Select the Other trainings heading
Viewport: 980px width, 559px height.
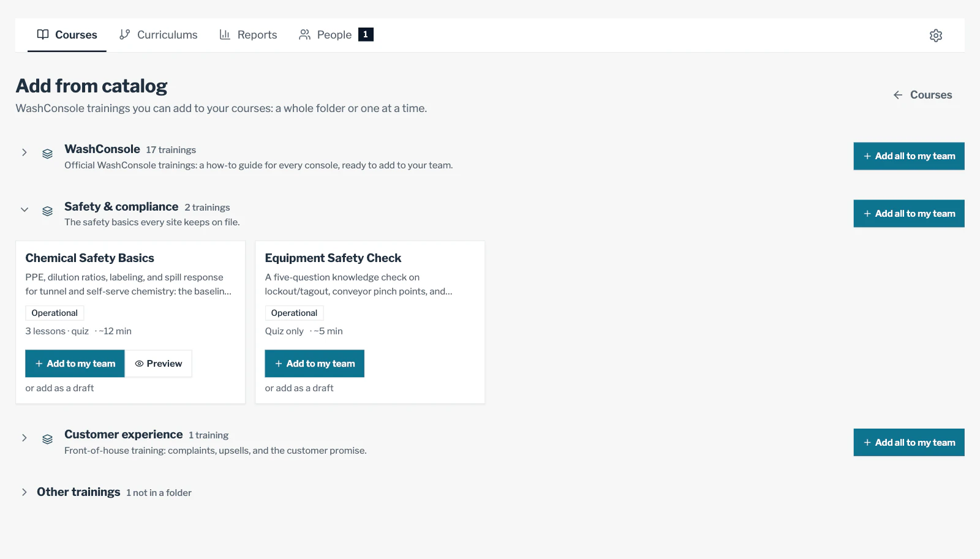click(x=78, y=492)
